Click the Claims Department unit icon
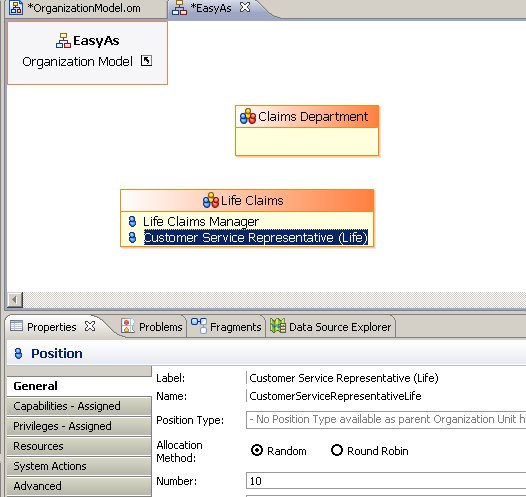Image resolution: width=526 pixels, height=497 pixels. (x=248, y=116)
